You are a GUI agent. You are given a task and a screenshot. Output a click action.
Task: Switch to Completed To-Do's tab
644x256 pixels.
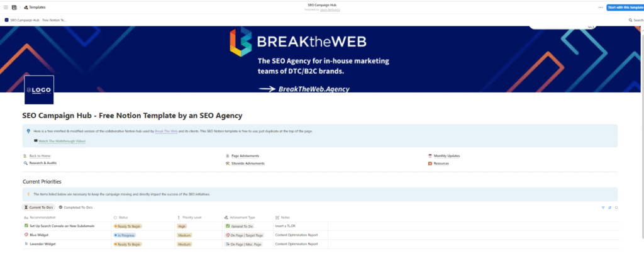coord(75,208)
